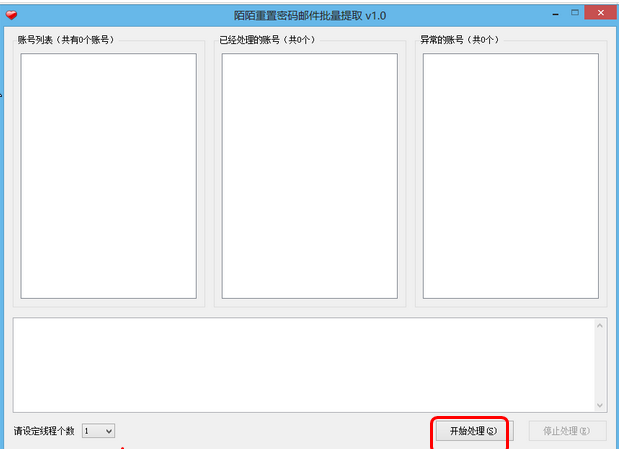Screen dimensions: 619x449
Task: Click the 已经处理的账号（共0个） group label
Action: [x=268, y=40]
